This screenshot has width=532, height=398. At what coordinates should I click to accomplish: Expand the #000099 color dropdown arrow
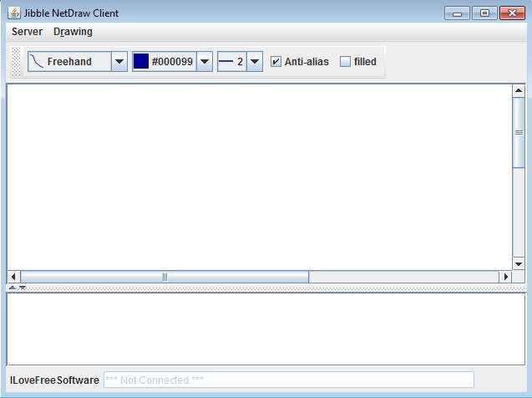(205, 62)
